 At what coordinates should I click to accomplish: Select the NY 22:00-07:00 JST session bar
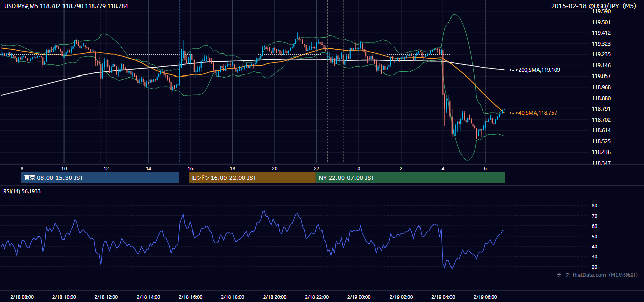click(x=411, y=178)
